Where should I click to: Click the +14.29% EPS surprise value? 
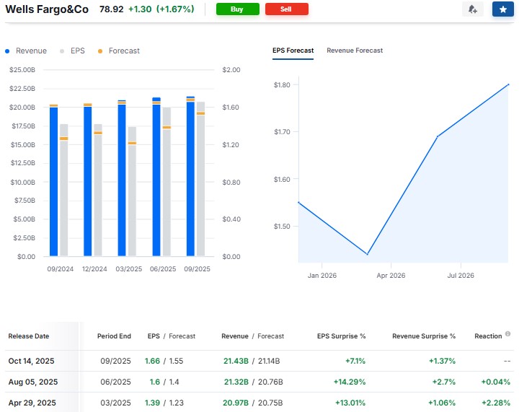(350, 382)
